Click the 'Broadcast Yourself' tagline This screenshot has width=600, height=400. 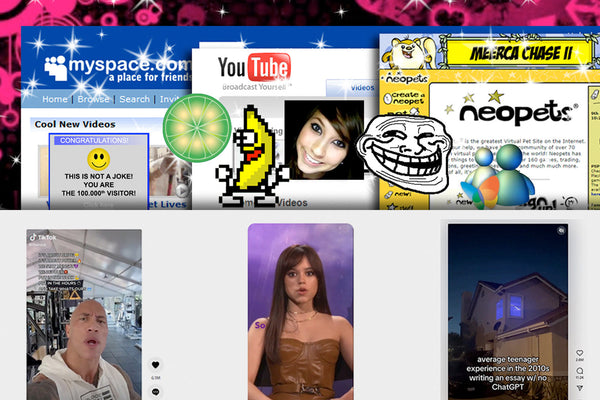tap(256, 87)
